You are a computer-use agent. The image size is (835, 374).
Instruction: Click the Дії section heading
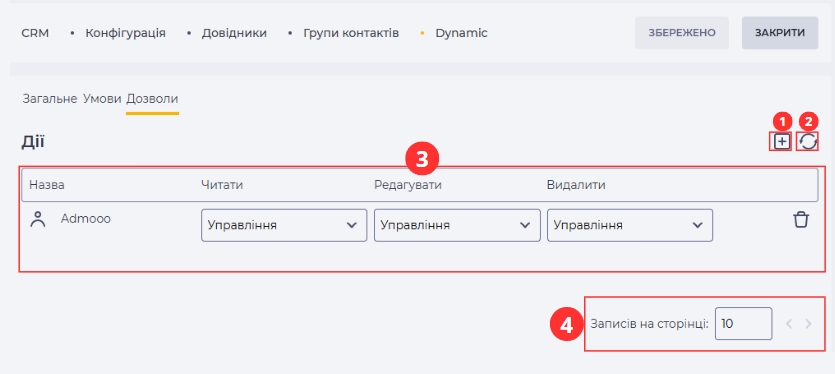33,142
